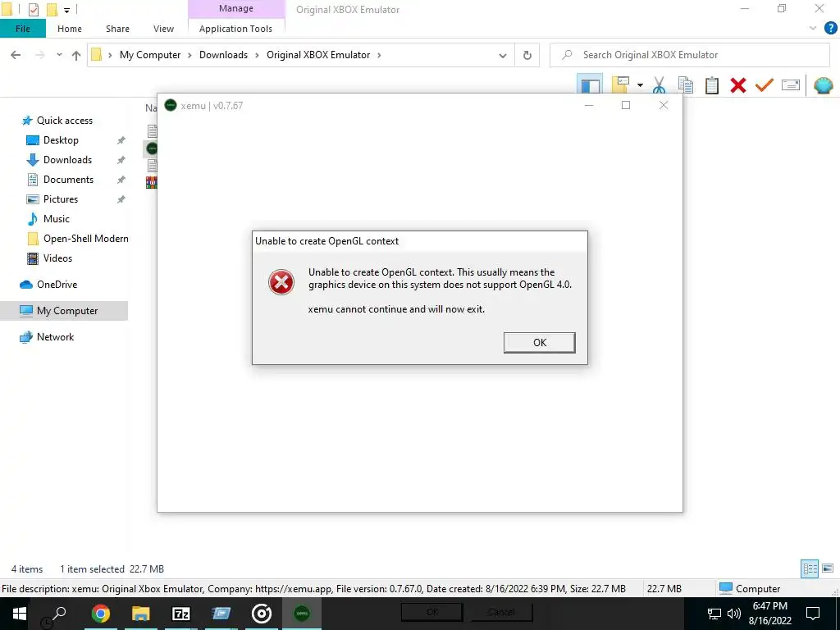Open the View ribbon tab
This screenshot has width=840, height=630.
[163, 29]
